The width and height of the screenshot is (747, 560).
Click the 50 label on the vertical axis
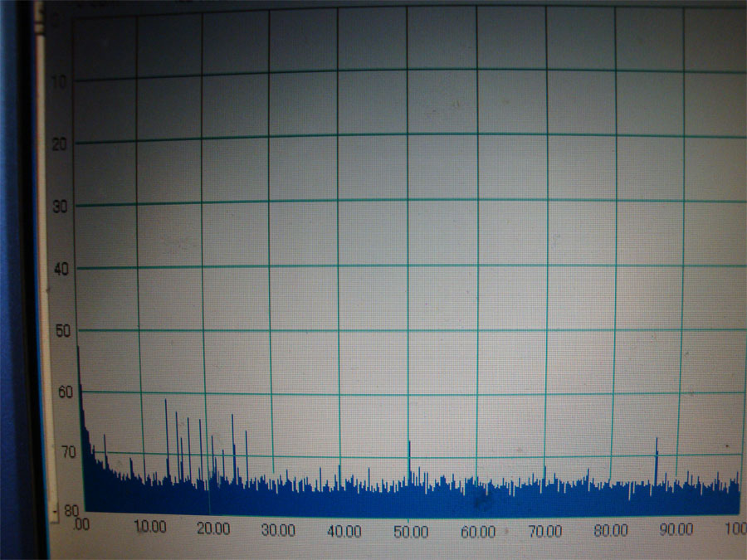(61, 331)
